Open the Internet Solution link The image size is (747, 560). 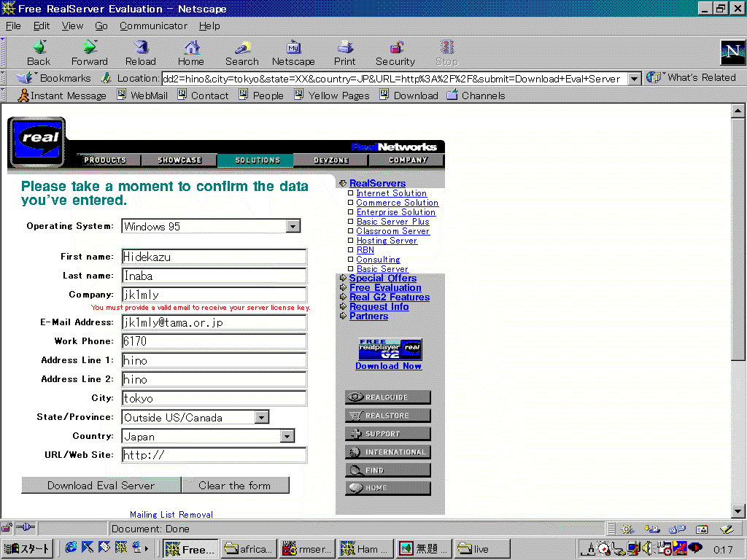click(x=392, y=193)
